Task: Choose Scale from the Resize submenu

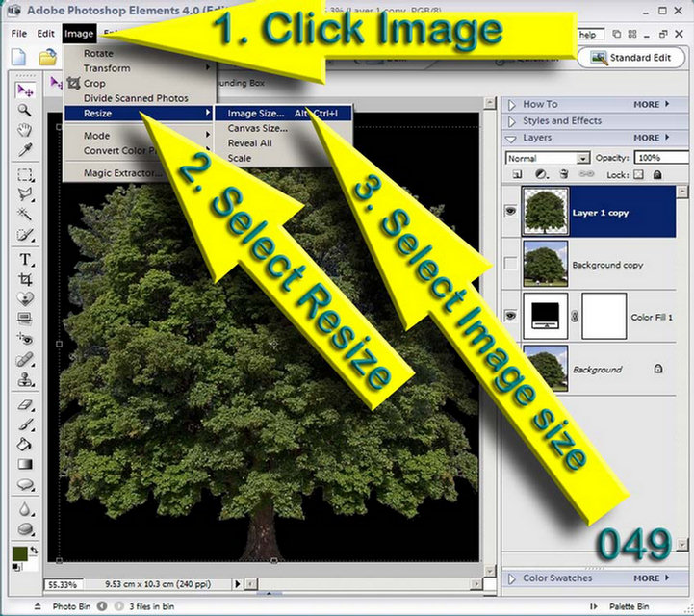Action: pyautogui.click(x=240, y=158)
